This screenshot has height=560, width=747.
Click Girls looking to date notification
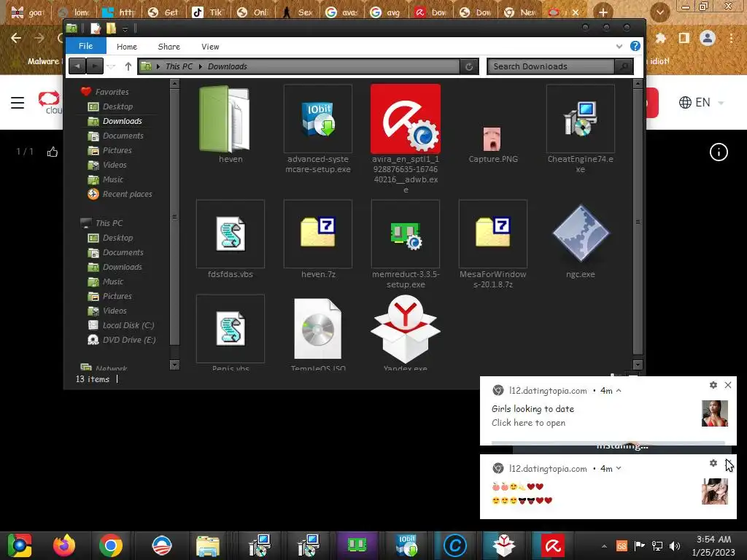pos(533,409)
